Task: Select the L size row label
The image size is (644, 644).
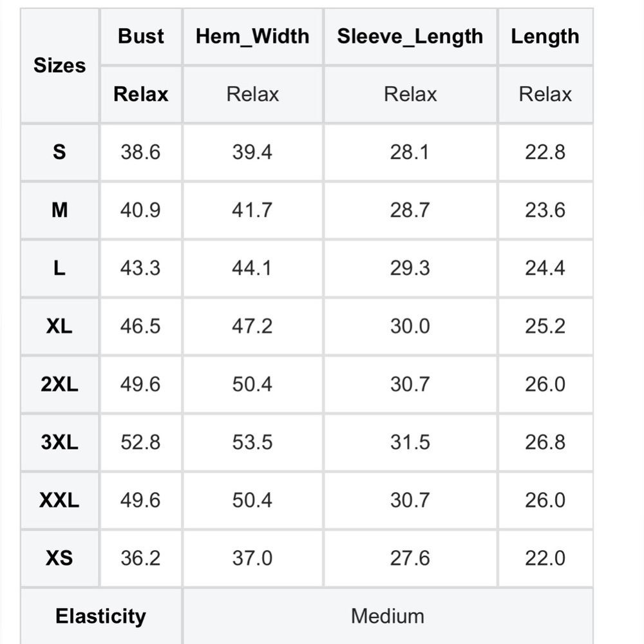Action: [x=59, y=268]
